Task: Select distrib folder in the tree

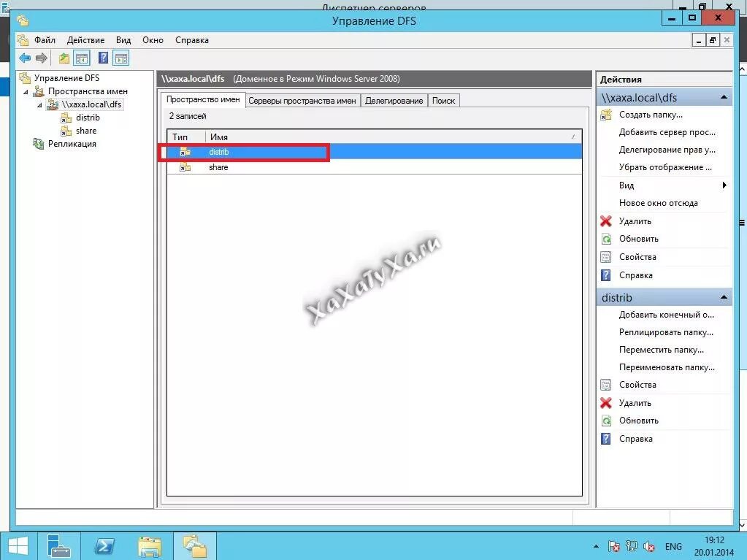Action: click(x=88, y=118)
